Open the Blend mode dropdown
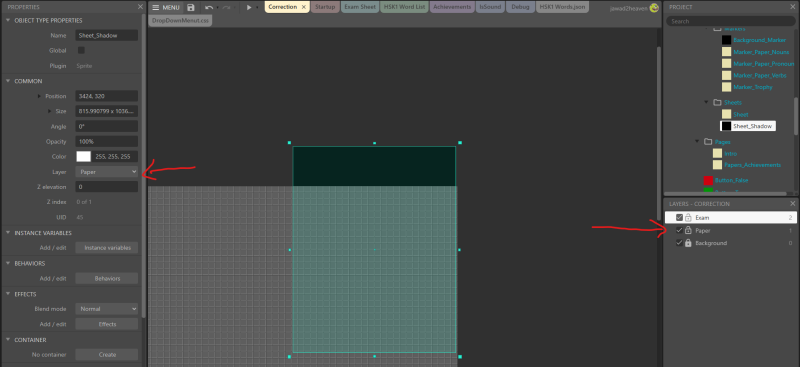This screenshot has height=367, width=800. point(107,309)
